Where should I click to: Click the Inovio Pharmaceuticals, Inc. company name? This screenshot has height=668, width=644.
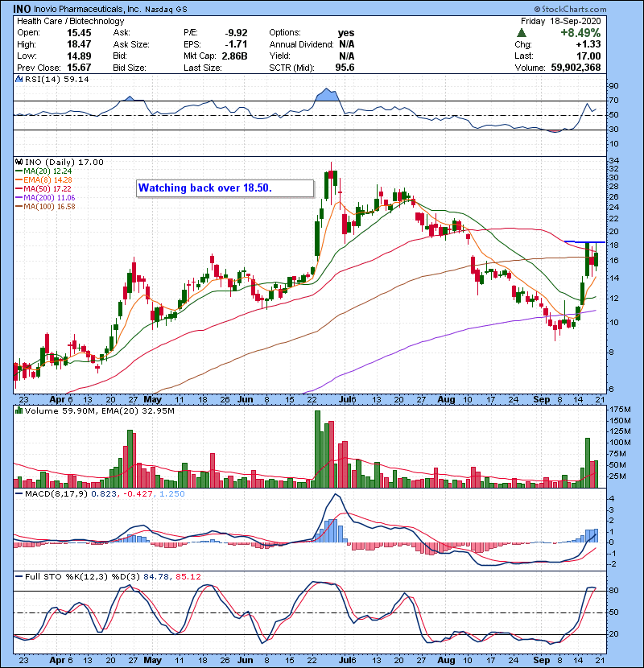pyautogui.click(x=88, y=10)
